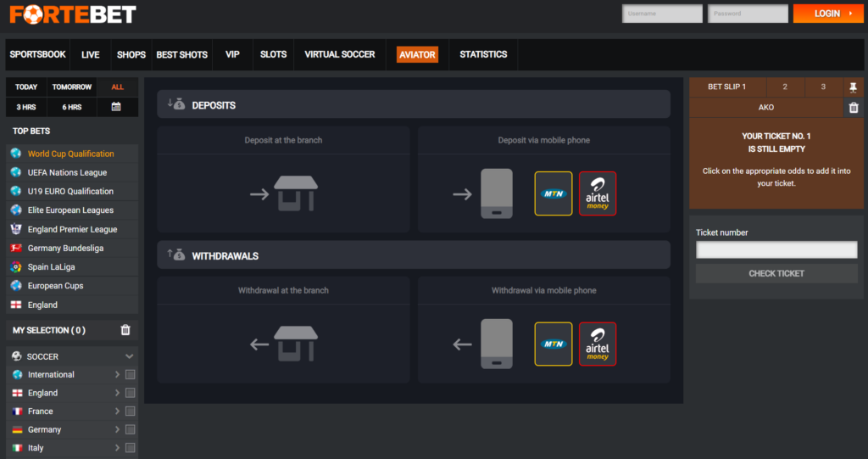Tick the Italy checkbox

[130, 448]
